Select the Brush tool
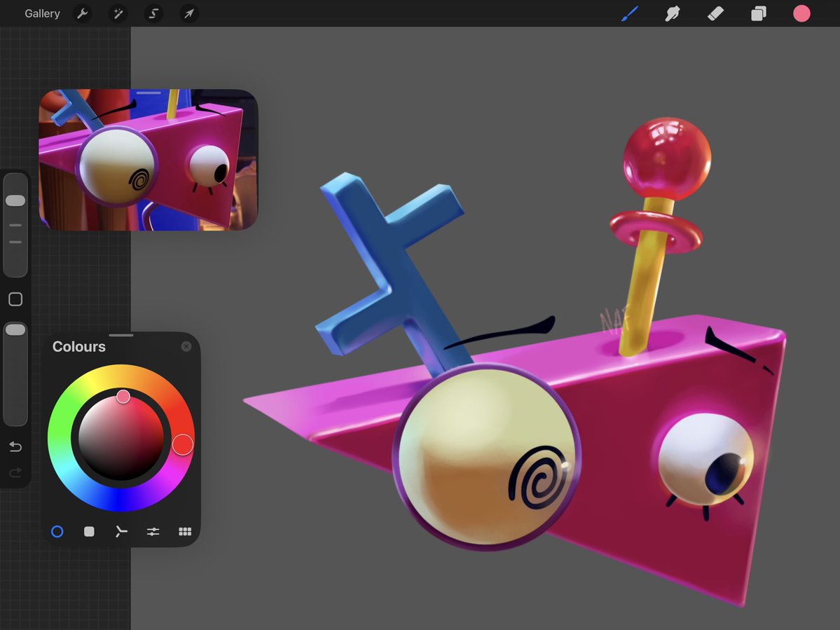The height and width of the screenshot is (630, 840). tap(630, 13)
